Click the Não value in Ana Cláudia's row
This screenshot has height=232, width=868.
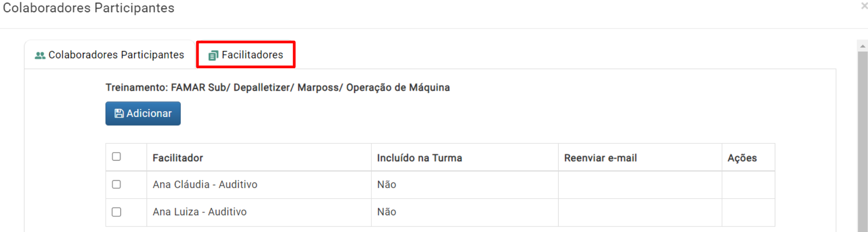point(386,185)
